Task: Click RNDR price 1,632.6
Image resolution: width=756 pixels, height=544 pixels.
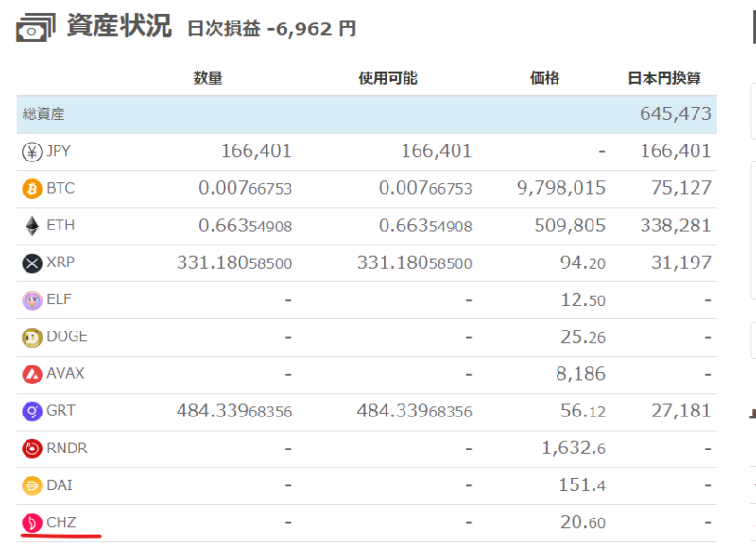Action: (x=574, y=448)
